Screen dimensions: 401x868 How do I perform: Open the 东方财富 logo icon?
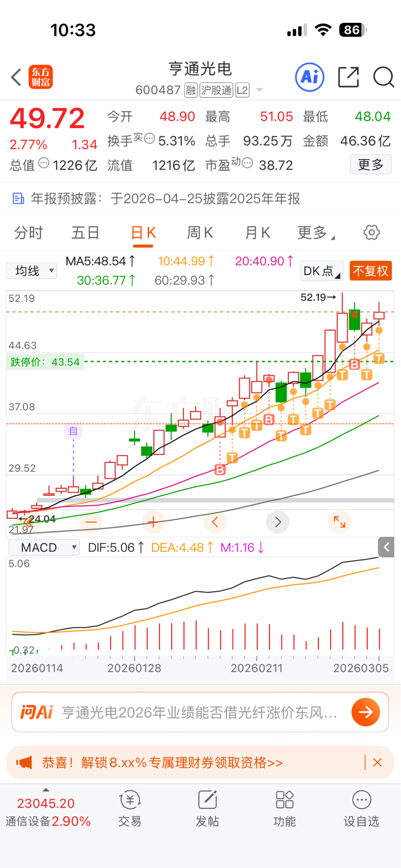pos(40,77)
